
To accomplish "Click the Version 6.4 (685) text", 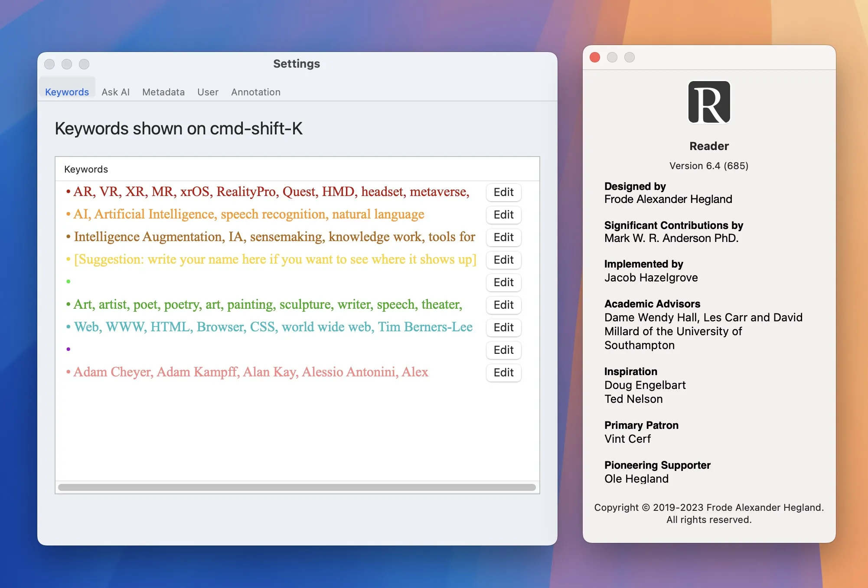I will click(709, 166).
